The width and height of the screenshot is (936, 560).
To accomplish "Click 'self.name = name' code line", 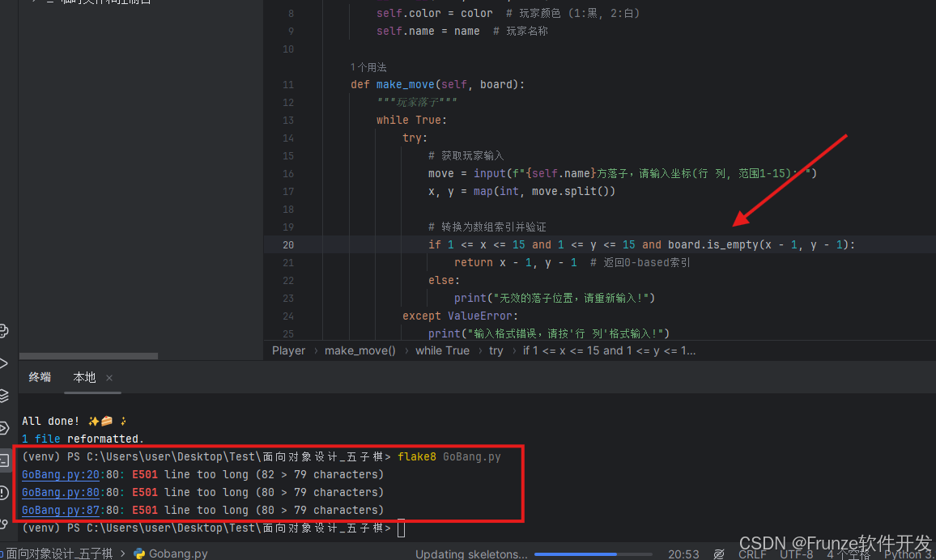I will pyautogui.click(x=428, y=31).
